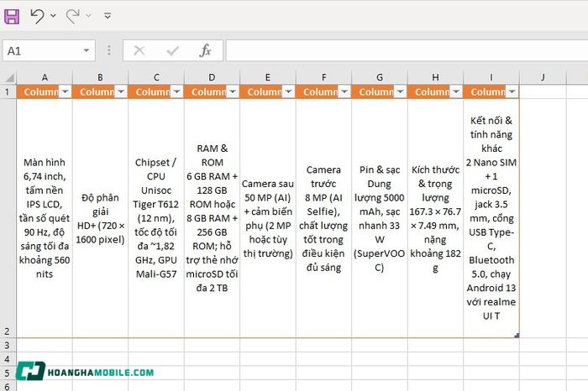
Task: Open filter dropdown on column G header
Action: (x=400, y=91)
